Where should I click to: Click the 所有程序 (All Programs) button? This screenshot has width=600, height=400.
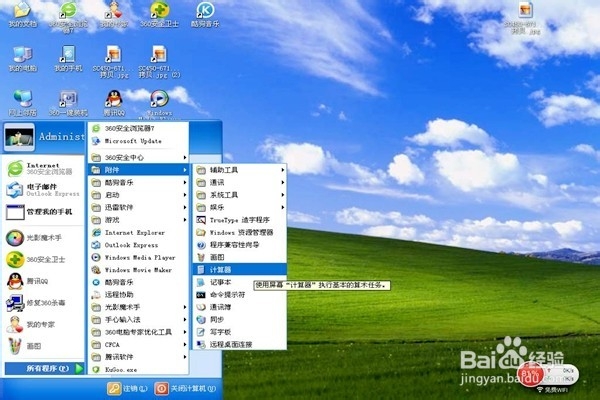44,369
